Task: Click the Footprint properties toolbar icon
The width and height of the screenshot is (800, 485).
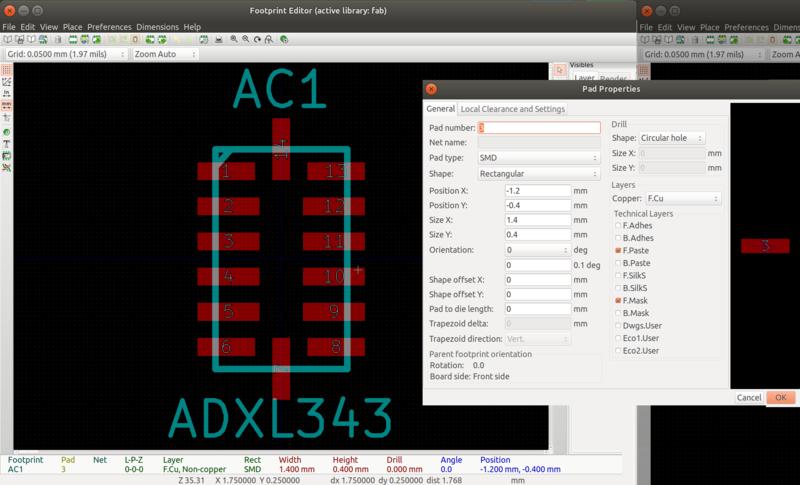Action: (x=204, y=39)
